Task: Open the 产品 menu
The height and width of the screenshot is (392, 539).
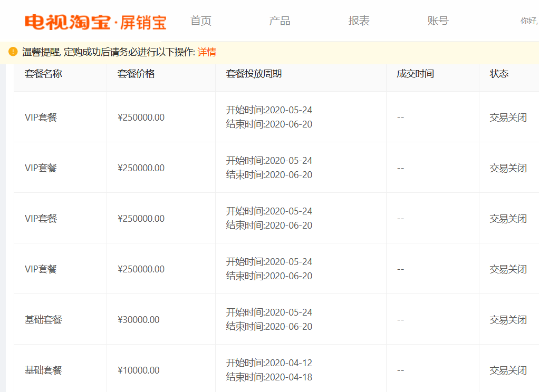Action: [280, 21]
